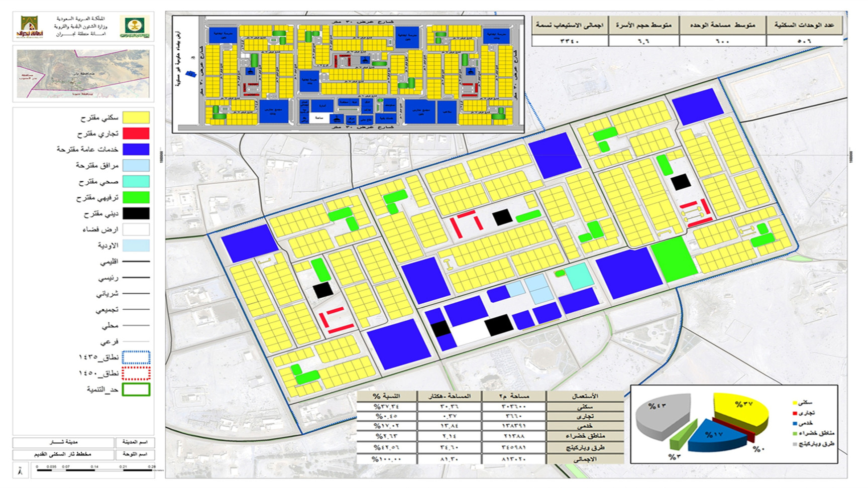Pick the yellow proposed residential legend swatch
868x488 pixels.
tap(136, 117)
